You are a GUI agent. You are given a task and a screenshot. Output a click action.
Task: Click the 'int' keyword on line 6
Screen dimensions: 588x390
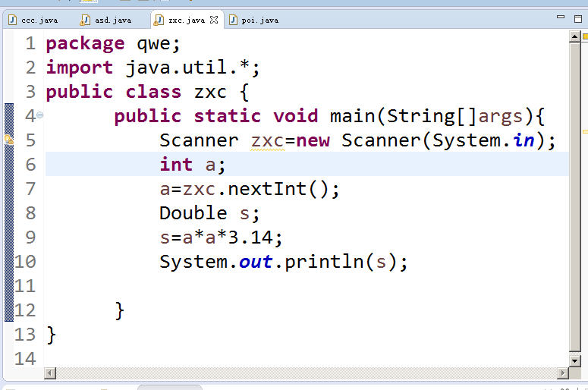point(176,164)
